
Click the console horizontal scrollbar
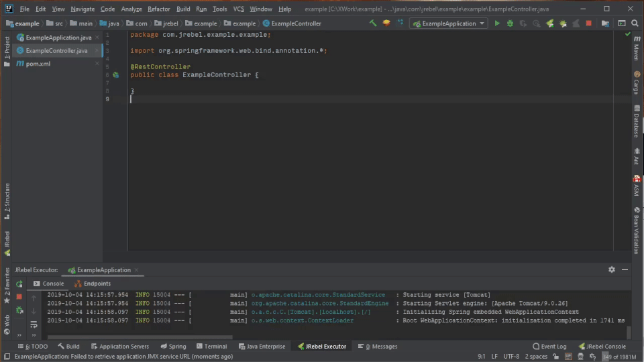pyautogui.click(x=140, y=337)
